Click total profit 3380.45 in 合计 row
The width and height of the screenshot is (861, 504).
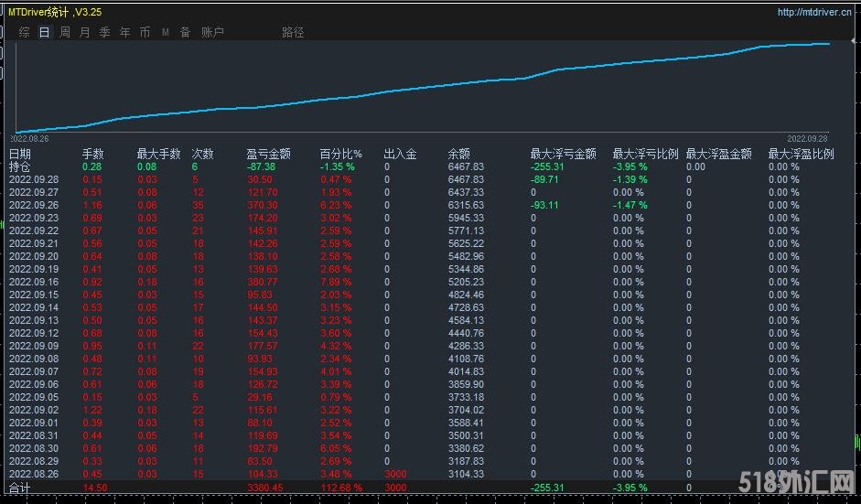pyautogui.click(x=265, y=488)
